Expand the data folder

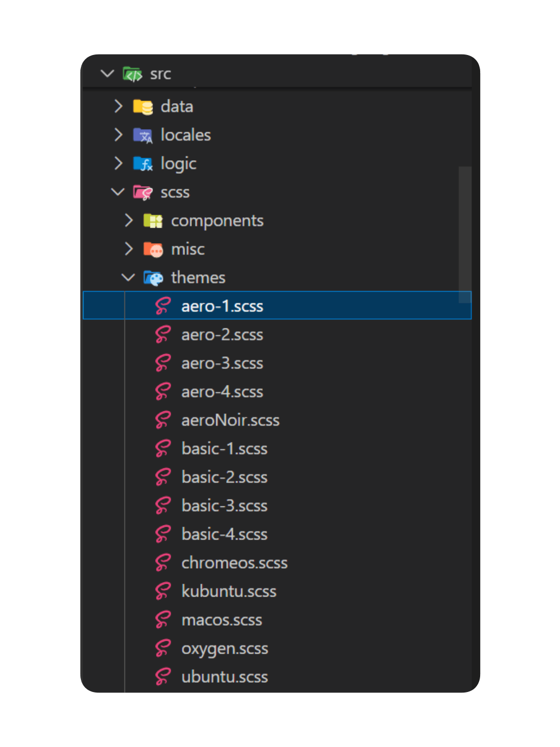click(118, 106)
